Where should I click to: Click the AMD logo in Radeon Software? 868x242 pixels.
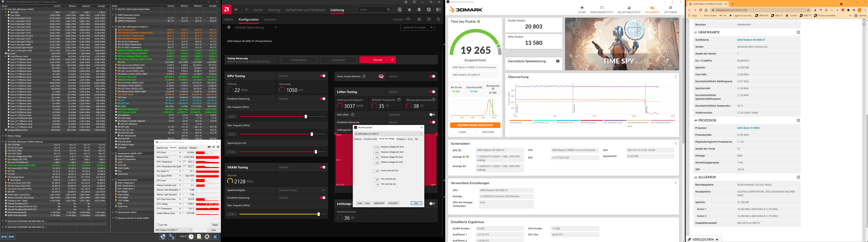(227, 10)
